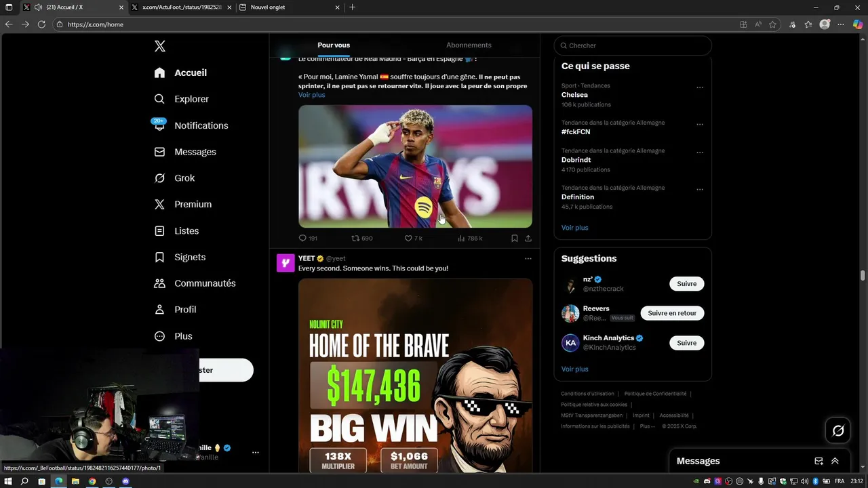Compose new message in Messages drawer

tap(818, 461)
